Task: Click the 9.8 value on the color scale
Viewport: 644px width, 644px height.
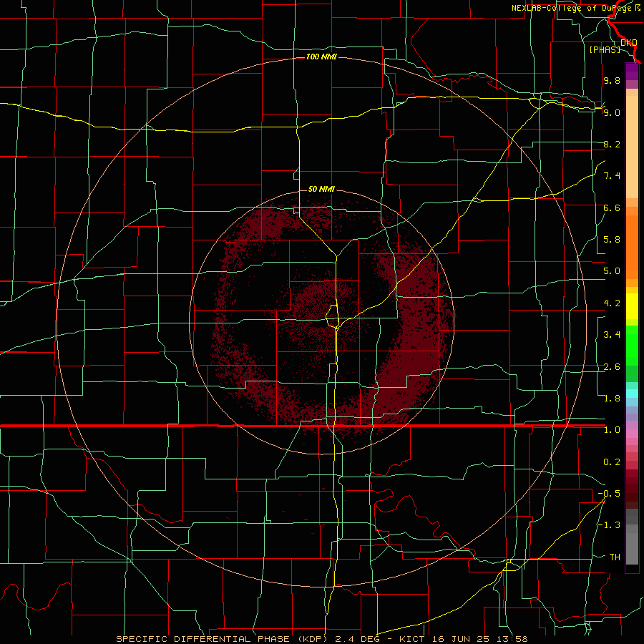Action: [612, 80]
